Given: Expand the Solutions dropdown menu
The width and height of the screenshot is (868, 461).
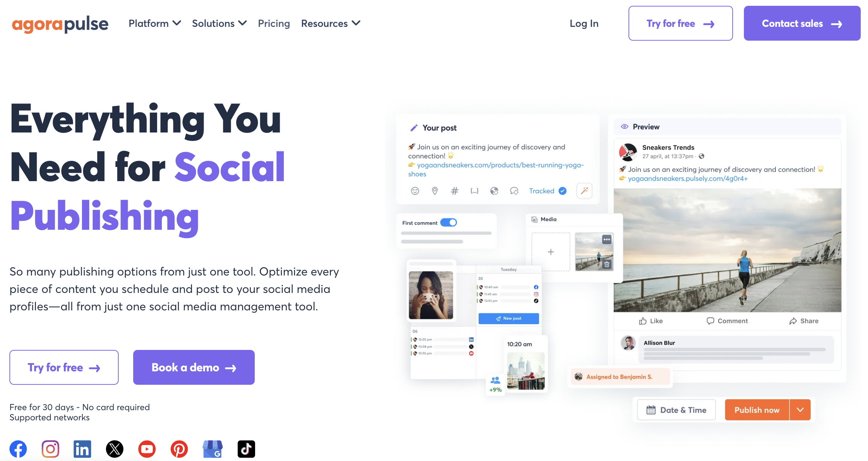Looking at the screenshot, I should pyautogui.click(x=220, y=24).
